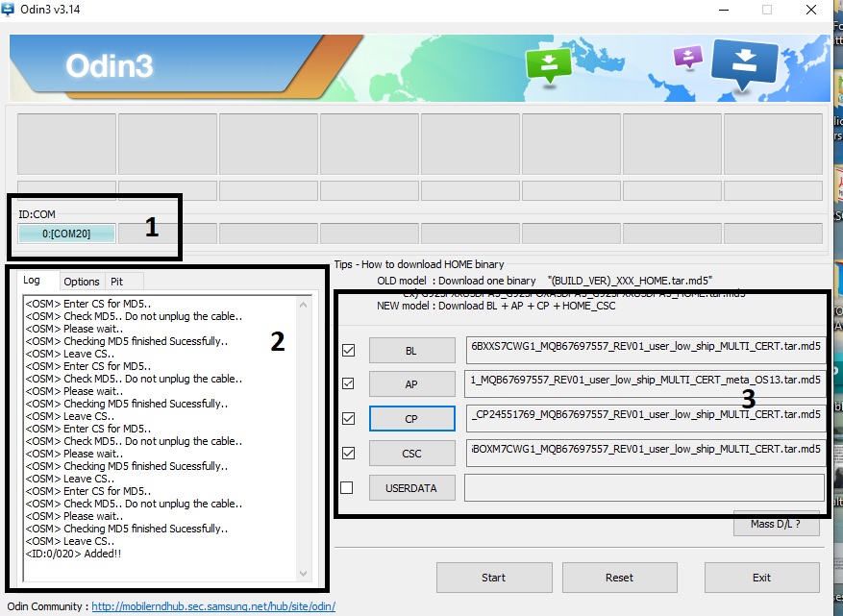Click the Reset button
The image size is (843, 616).
[x=619, y=578]
